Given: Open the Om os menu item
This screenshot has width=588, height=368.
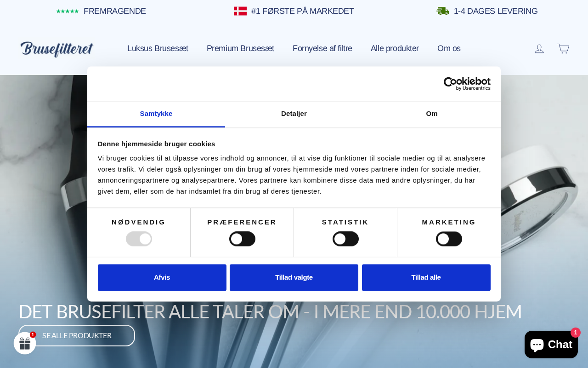Looking at the screenshot, I should click(449, 48).
